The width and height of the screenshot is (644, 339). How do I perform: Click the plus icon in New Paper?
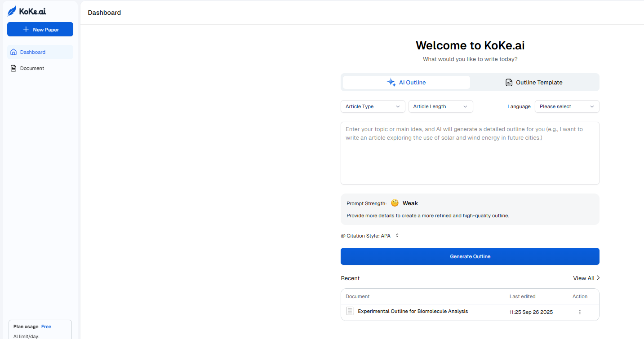pyautogui.click(x=26, y=29)
